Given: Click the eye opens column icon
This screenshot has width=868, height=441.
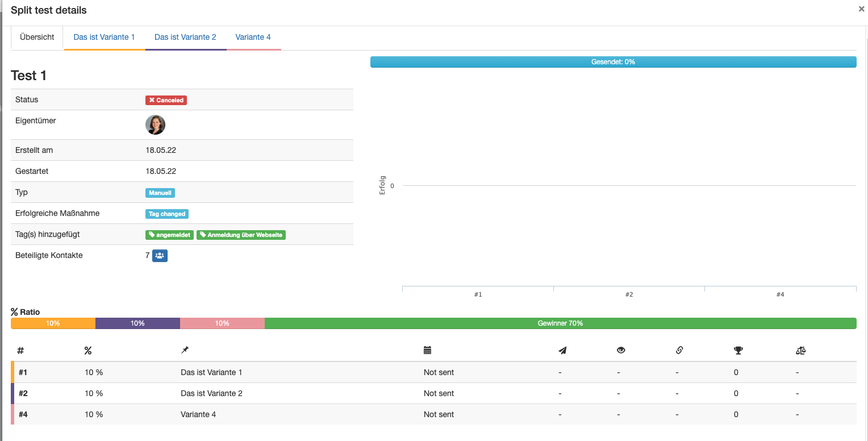Looking at the screenshot, I should coord(621,351).
